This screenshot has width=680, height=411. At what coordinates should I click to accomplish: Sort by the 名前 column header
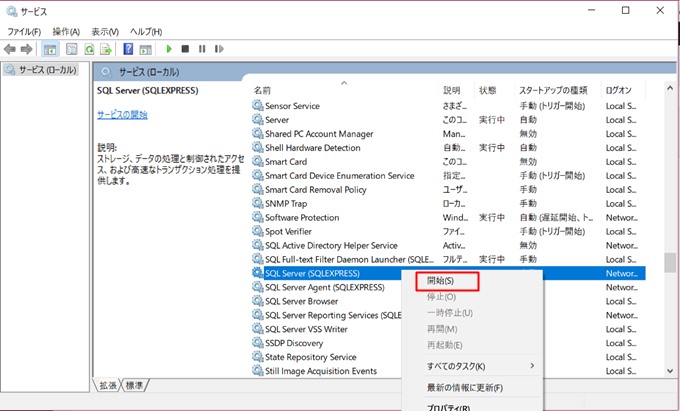click(262, 90)
